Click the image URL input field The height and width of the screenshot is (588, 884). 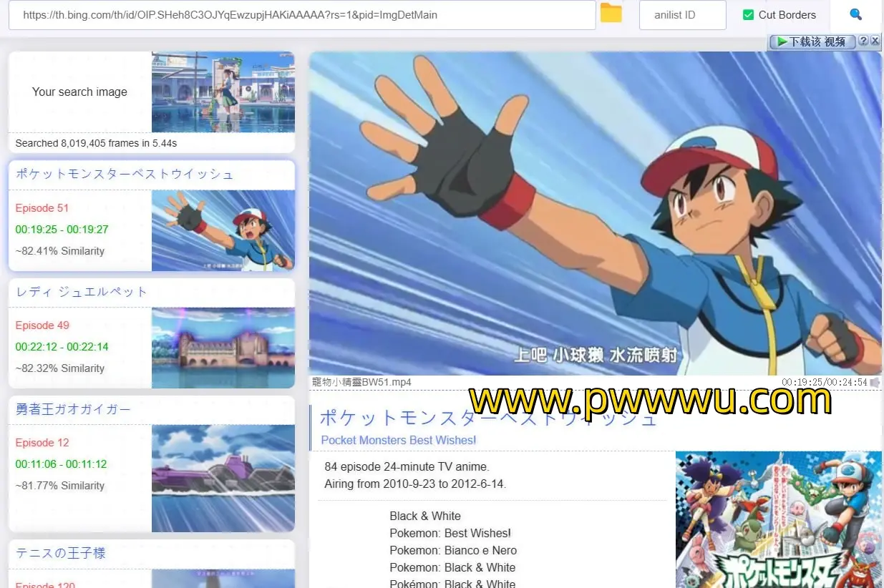click(x=301, y=15)
